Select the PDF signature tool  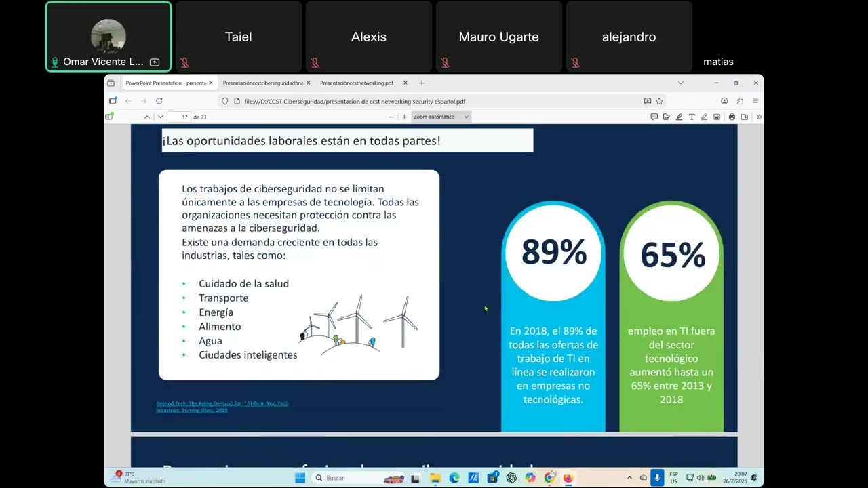tap(667, 117)
